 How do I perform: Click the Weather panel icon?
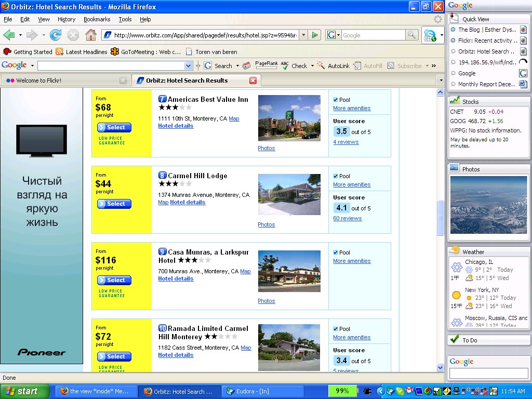coord(454,251)
